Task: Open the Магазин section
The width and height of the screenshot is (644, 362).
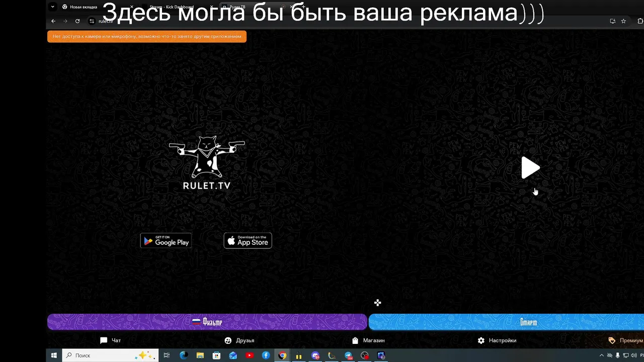Action: click(368, 340)
